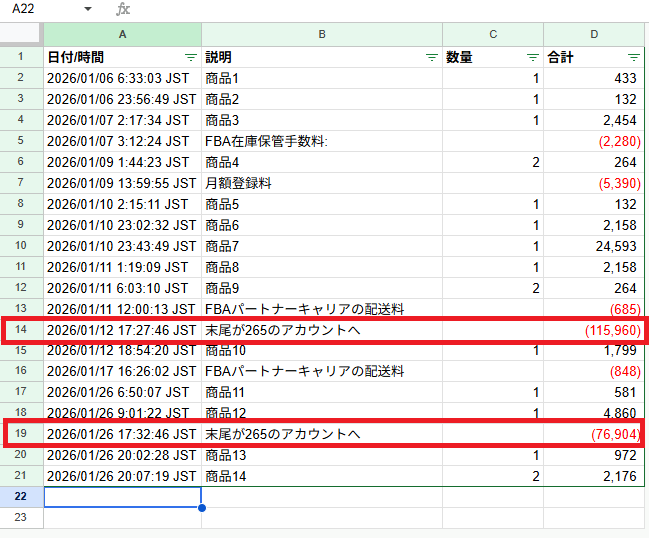Click the fill handle on cell A22
Screen dimensions: 649x538
point(201,507)
